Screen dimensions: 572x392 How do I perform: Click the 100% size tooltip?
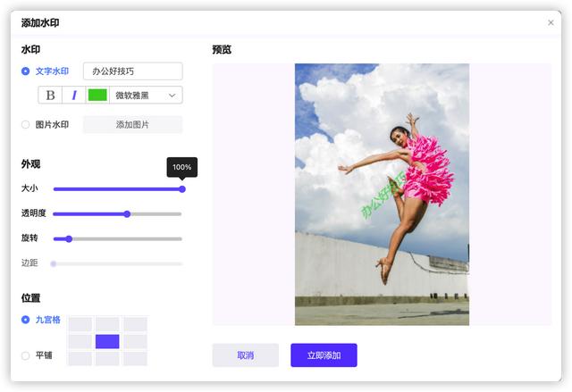tap(182, 167)
